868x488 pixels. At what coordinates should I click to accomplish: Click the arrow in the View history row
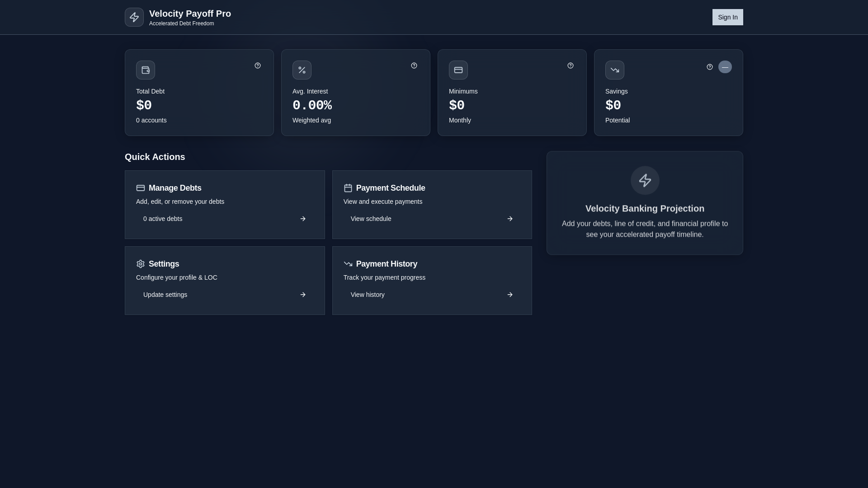510,295
